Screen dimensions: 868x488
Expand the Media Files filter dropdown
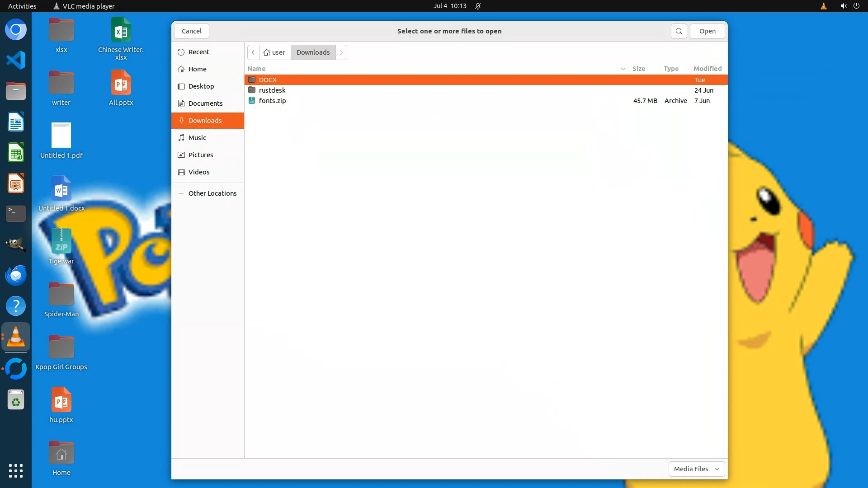(x=696, y=469)
